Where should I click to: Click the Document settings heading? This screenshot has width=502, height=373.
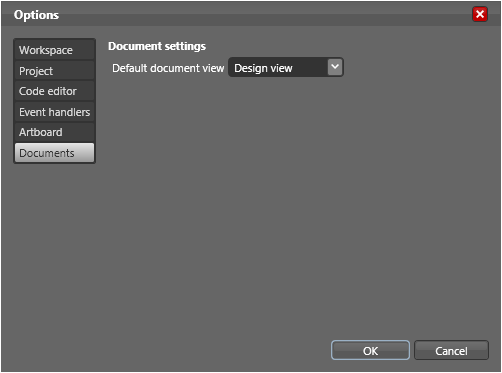pyautogui.click(x=157, y=46)
